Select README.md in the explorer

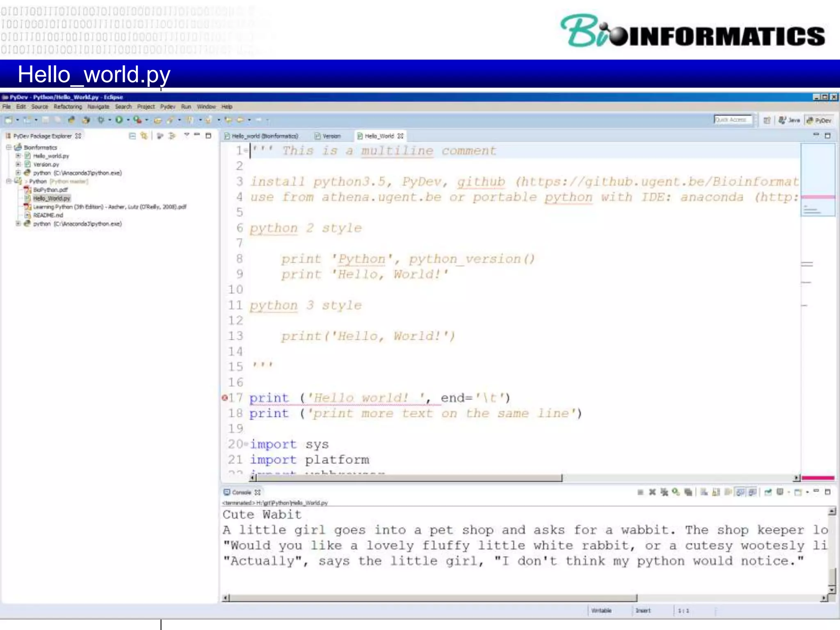click(48, 215)
